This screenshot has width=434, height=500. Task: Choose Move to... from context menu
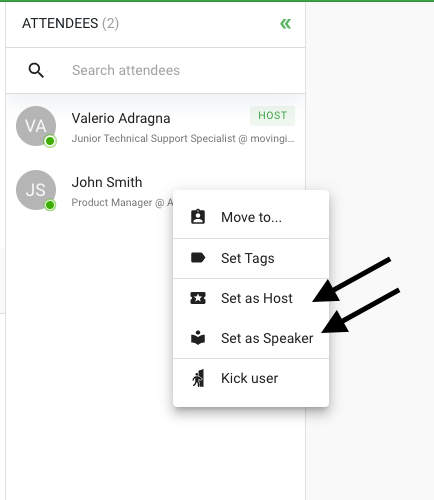pyautogui.click(x=251, y=217)
